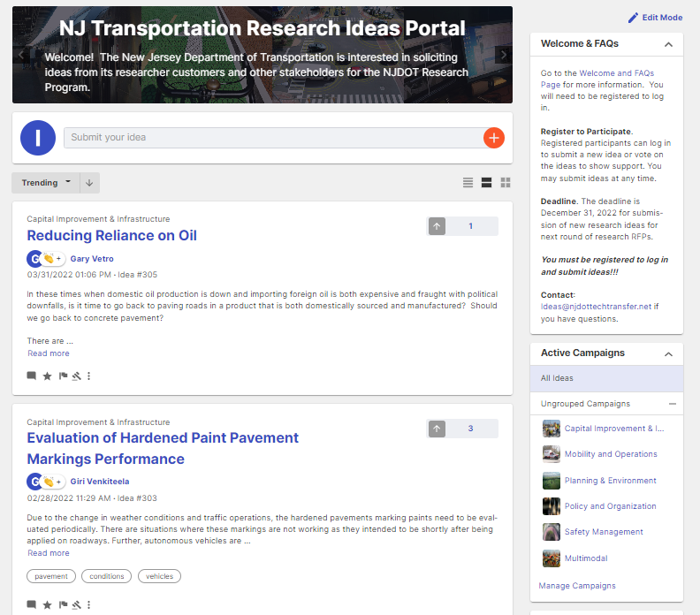
Task: Open comments on Reducing Reliance on Oil
Action: (32, 376)
